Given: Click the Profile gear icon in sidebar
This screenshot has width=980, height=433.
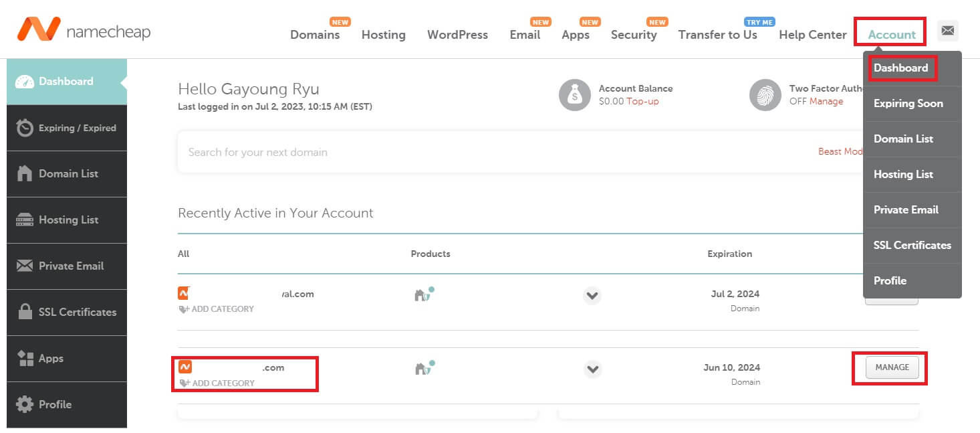Looking at the screenshot, I should pos(25,404).
